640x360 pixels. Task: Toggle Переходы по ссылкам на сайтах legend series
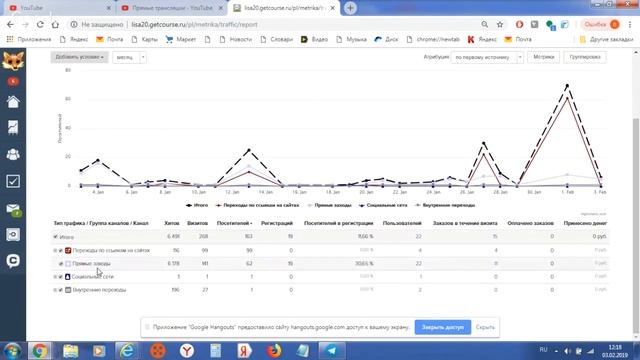(x=257, y=205)
